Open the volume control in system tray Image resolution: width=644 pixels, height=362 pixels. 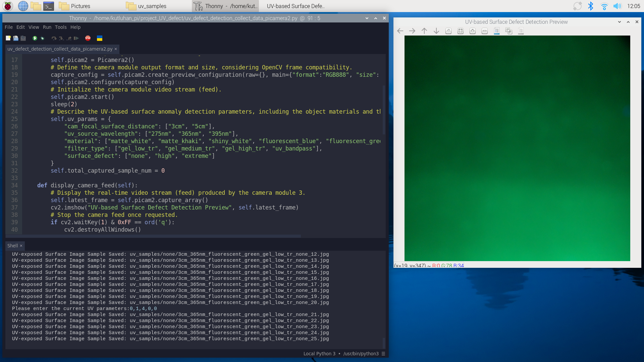click(x=617, y=6)
